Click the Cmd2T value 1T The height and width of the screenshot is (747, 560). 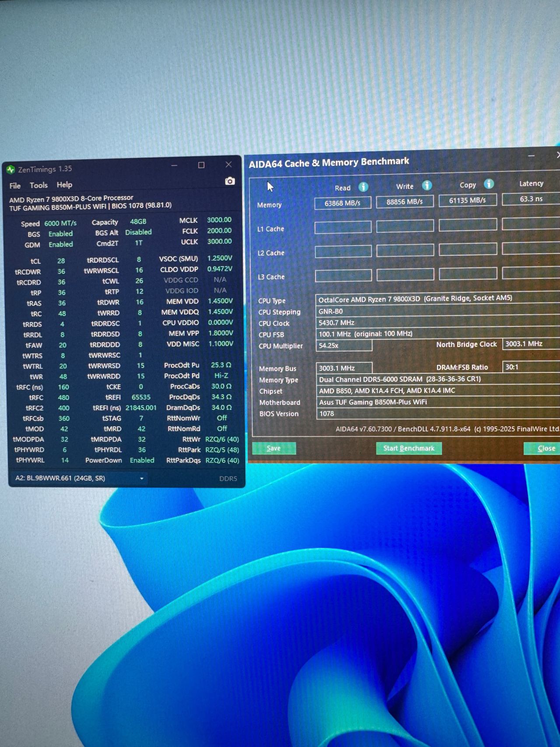(139, 243)
